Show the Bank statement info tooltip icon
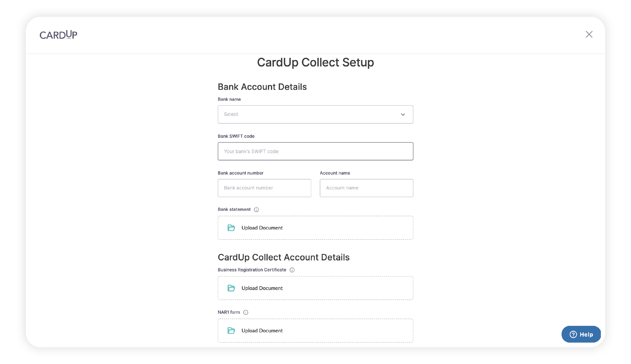Screen dimensions: 631x364 click(256, 209)
